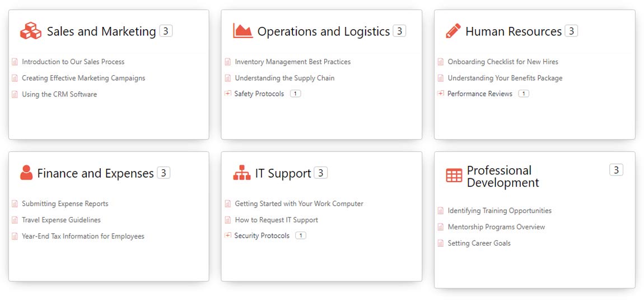This screenshot has width=644, height=300.
Task: Open the Human Resources category heading
Action: point(513,31)
